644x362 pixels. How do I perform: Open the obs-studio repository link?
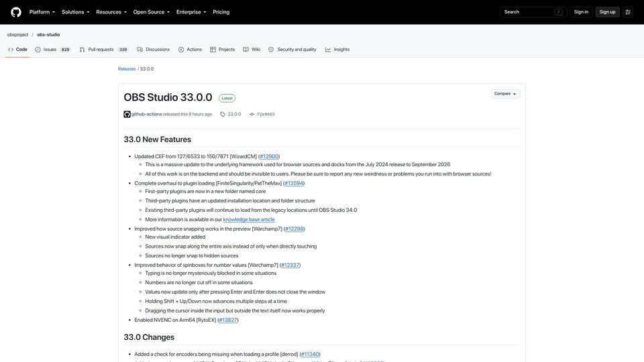48,34
